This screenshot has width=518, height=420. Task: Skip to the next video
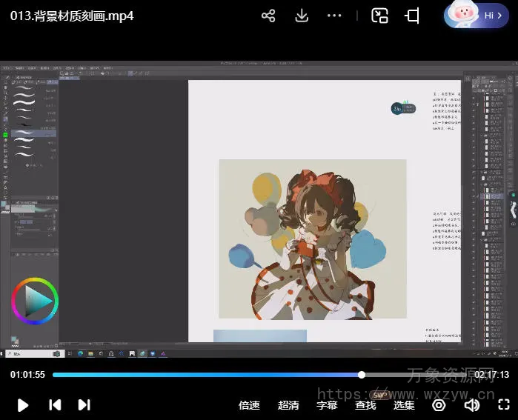coord(84,404)
